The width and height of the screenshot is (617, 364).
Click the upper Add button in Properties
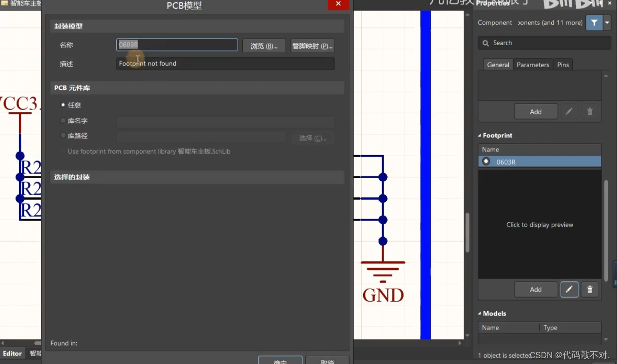[x=536, y=111]
